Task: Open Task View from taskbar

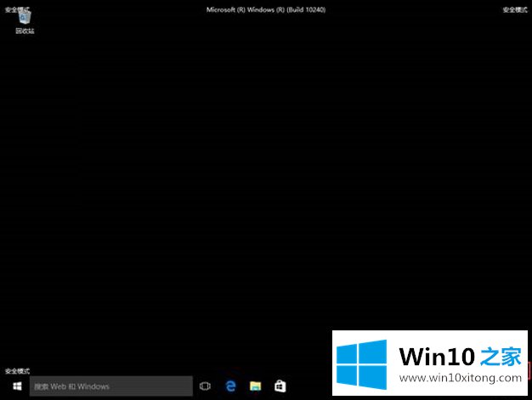Action: pyautogui.click(x=205, y=386)
